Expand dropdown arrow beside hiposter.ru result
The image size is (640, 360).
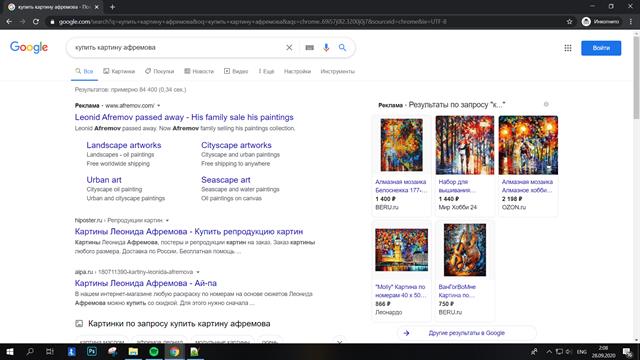167,220
